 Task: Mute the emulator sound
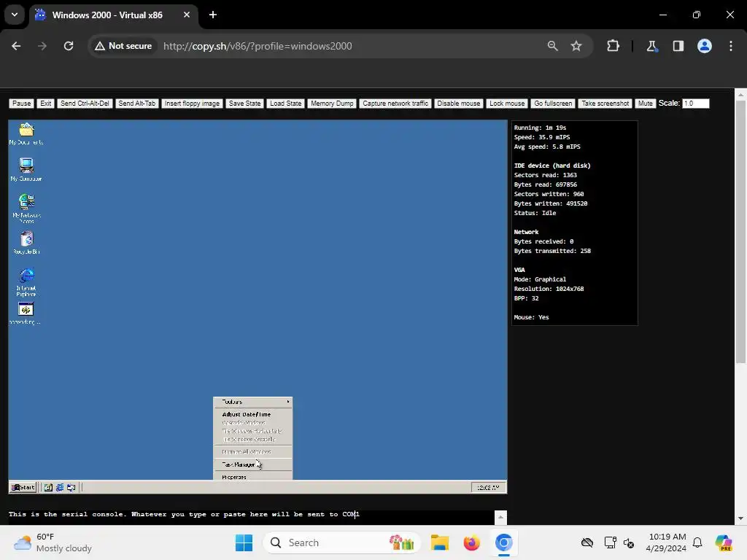click(645, 104)
